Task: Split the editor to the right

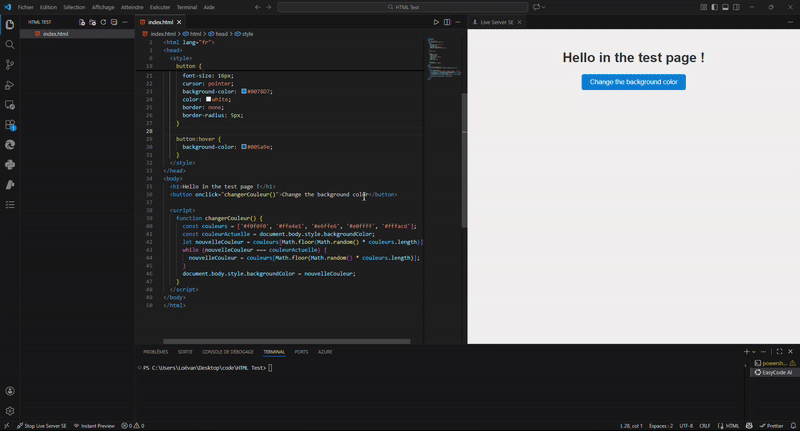Action: pos(447,22)
